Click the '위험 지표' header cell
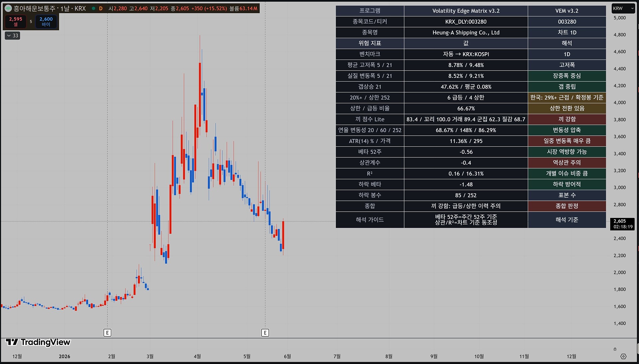 370,43
